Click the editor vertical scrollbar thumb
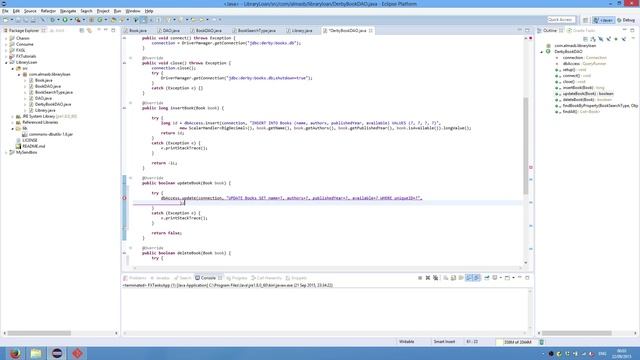 coord(526,146)
